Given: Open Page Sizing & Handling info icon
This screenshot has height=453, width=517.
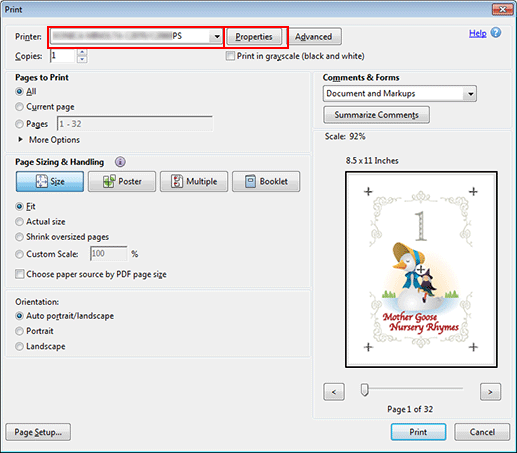Looking at the screenshot, I should 120,162.
